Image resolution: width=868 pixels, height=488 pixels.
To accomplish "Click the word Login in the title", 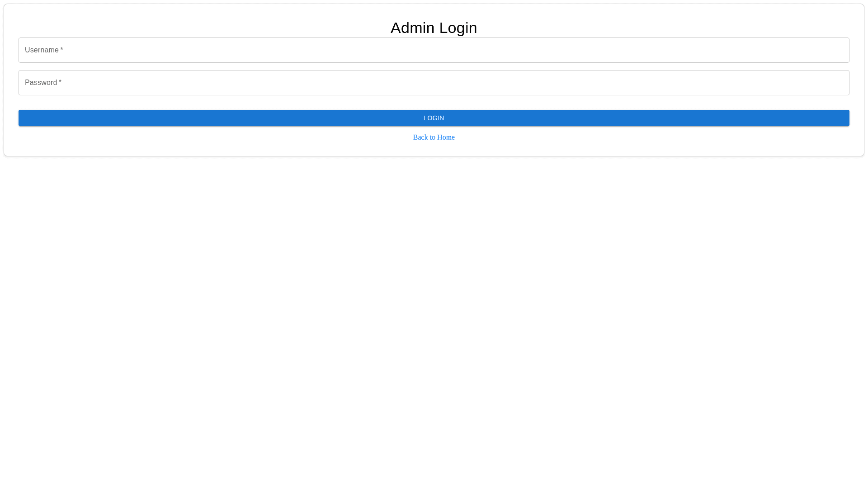I will pyautogui.click(x=458, y=28).
